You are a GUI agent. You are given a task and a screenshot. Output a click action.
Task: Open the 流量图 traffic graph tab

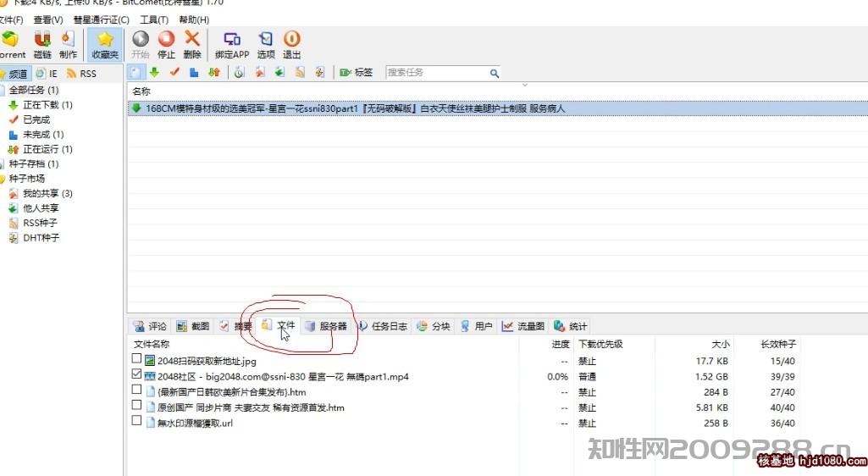[x=523, y=326]
